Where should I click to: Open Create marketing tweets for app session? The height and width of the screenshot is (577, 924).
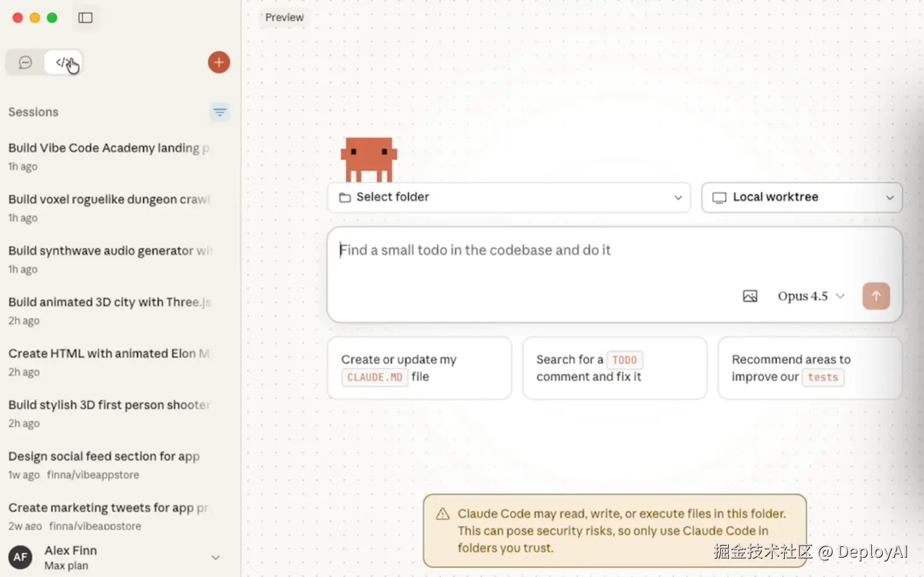click(x=109, y=516)
